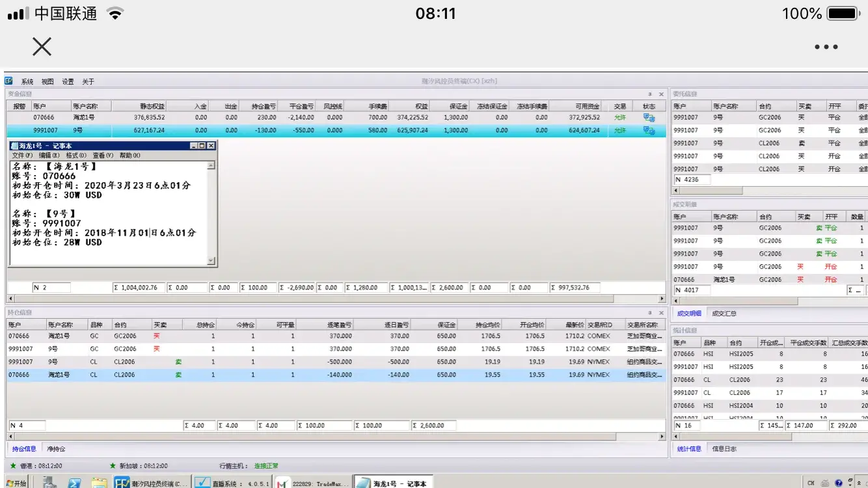Click the 报警 column header
The width and height of the screenshot is (868, 488).
(19, 106)
